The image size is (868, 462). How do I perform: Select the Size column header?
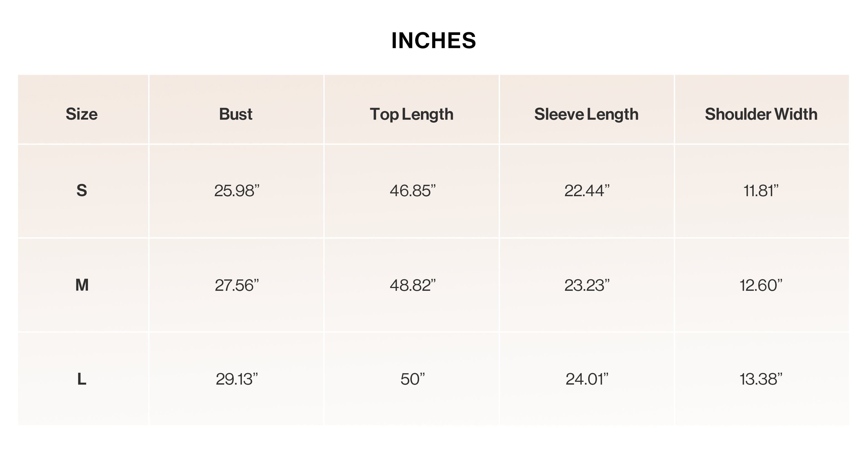pyautogui.click(x=82, y=114)
